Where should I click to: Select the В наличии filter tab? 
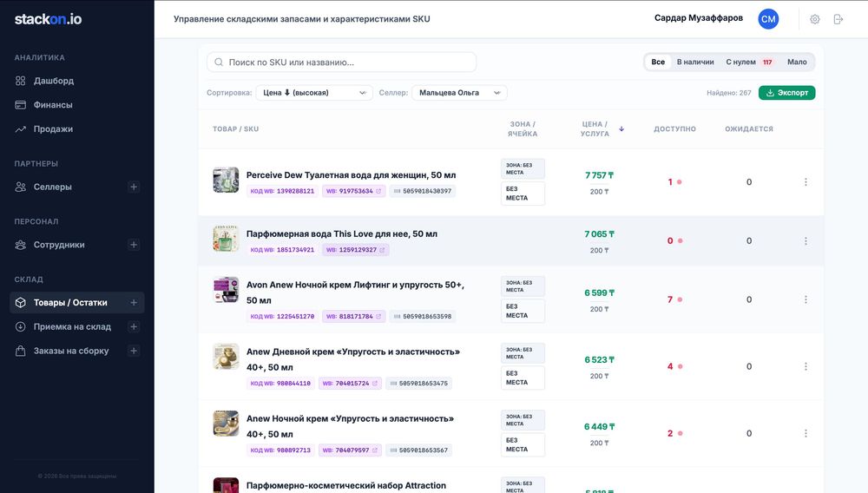(695, 62)
